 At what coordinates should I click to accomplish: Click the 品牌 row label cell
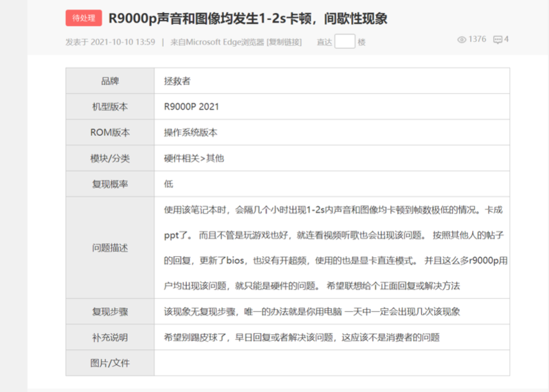click(110, 81)
